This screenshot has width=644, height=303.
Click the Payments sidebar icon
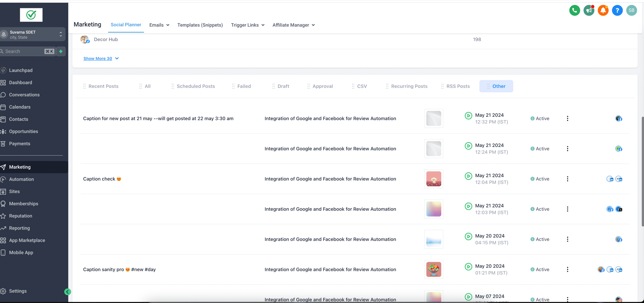click(3, 144)
